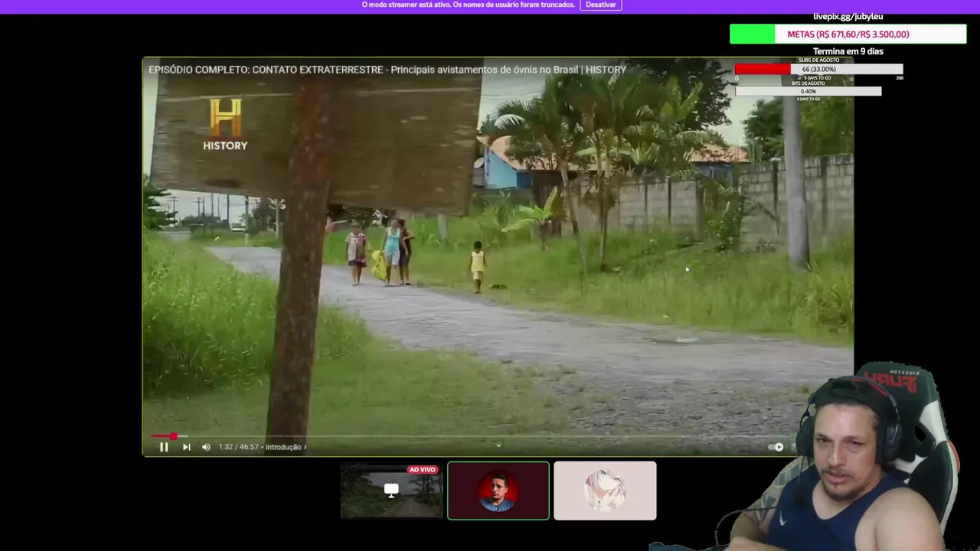Pause the History video
Viewport: 980px width, 551px height.
(x=164, y=447)
